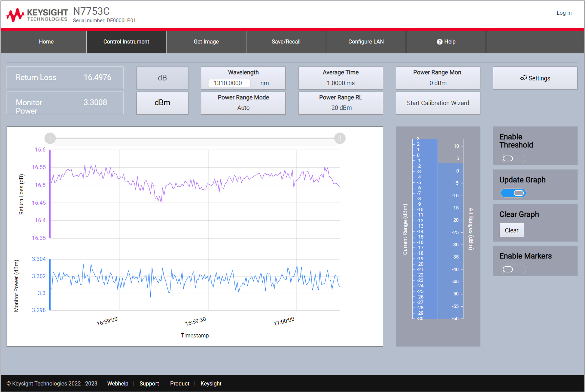This screenshot has height=392, width=585.
Task: Click the left pause handle on the graph slider
Action: (x=50, y=138)
